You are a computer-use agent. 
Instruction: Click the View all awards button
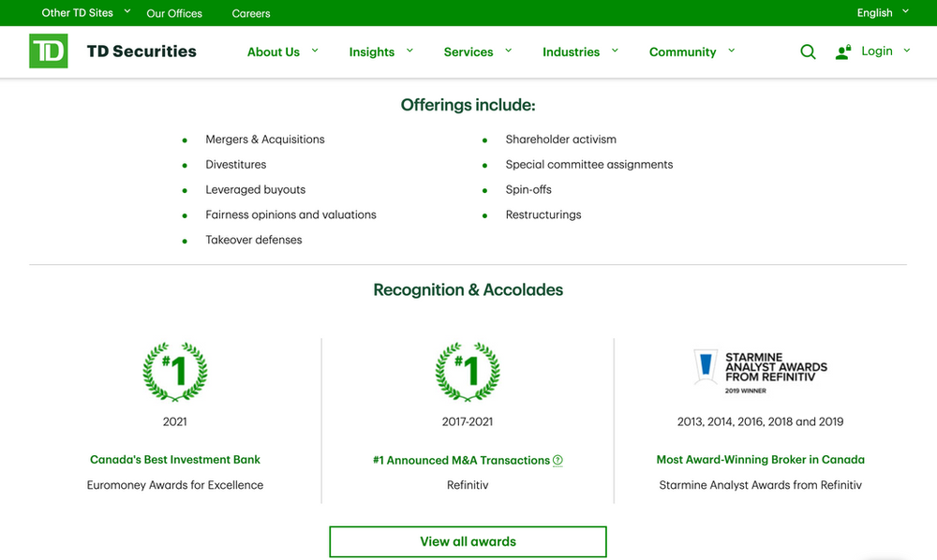pyautogui.click(x=468, y=541)
